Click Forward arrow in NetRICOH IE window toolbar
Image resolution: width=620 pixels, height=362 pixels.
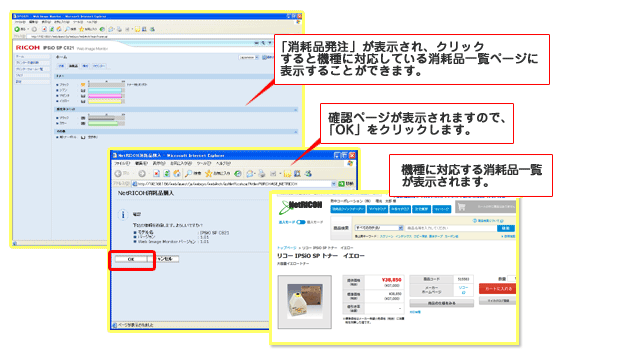coord(142,173)
